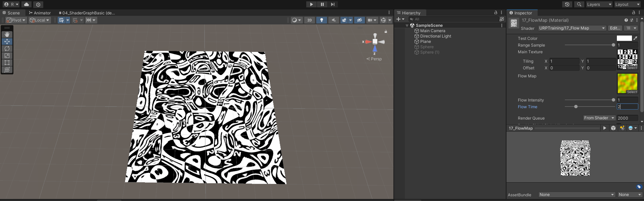The image size is (644, 201).
Task: Click the Test Color swatch
Action: (624, 39)
